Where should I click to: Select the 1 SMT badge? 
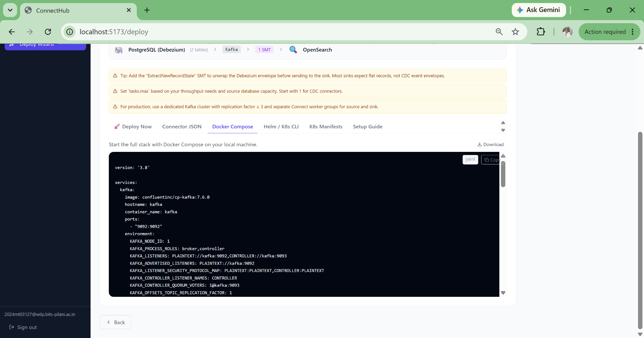(x=264, y=50)
